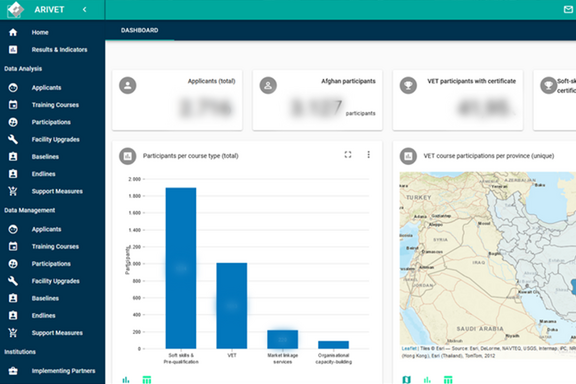Switch course type chart to table view
This screenshot has height=384, width=576.
[x=147, y=380]
